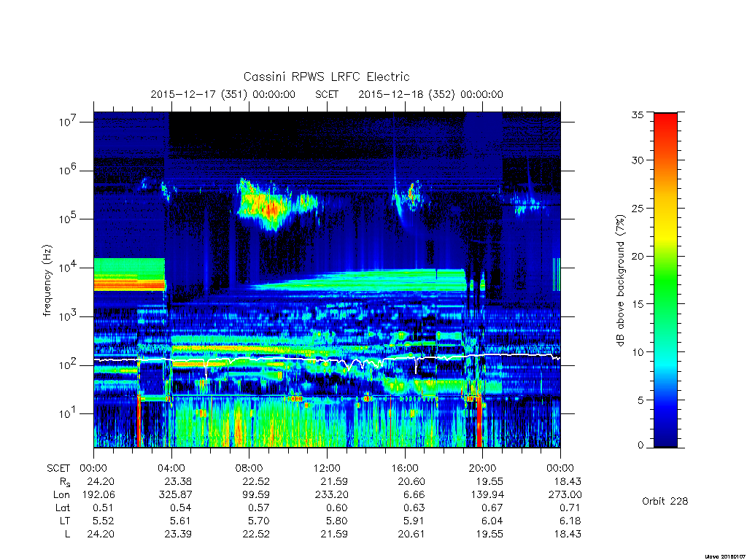Click the colorbar label '15'

pos(637,304)
